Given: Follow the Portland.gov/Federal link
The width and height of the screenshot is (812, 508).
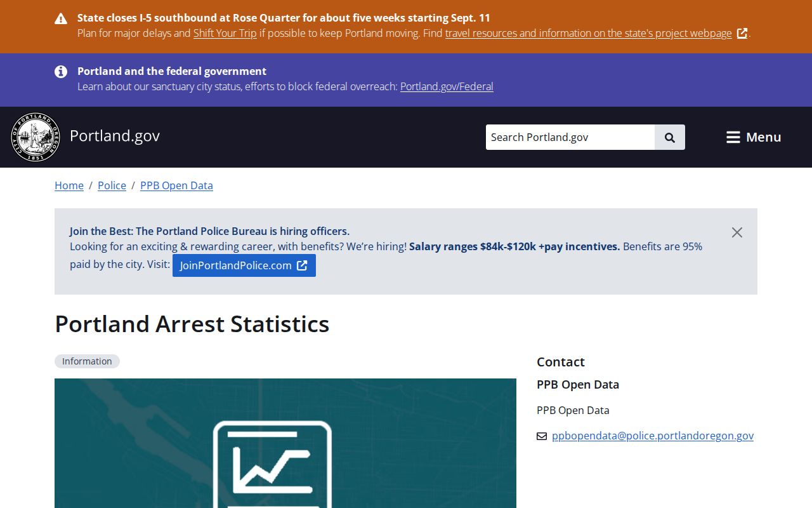Looking at the screenshot, I should (x=447, y=86).
